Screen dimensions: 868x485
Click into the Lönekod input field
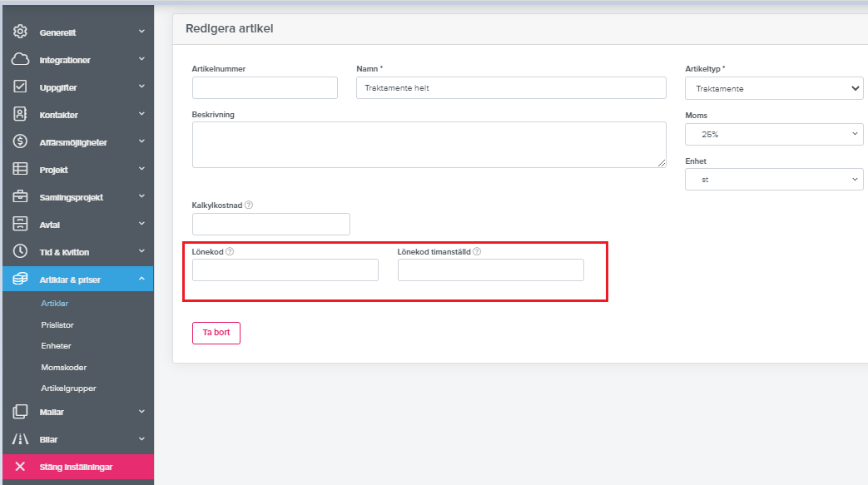pos(285,270)
